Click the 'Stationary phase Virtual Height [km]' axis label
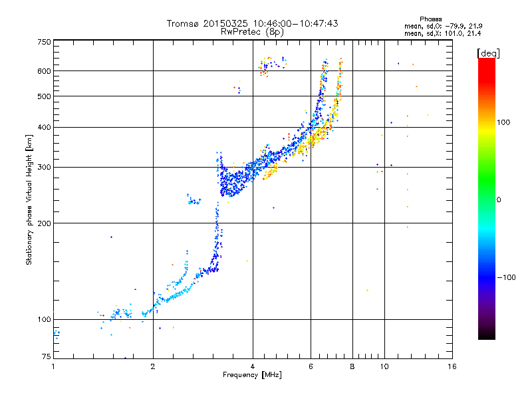 pos(29,199)
